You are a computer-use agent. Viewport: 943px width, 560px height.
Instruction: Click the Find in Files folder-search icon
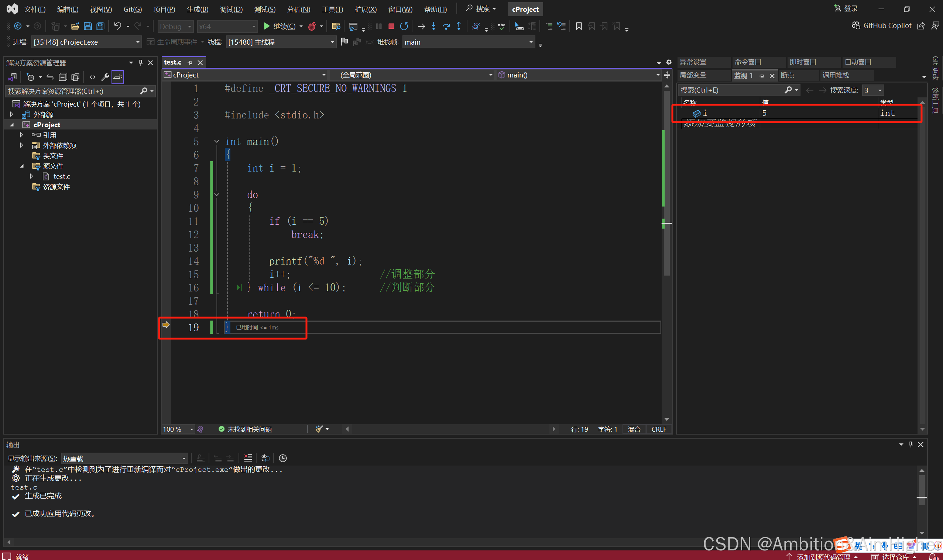click(x=336, y=26)
